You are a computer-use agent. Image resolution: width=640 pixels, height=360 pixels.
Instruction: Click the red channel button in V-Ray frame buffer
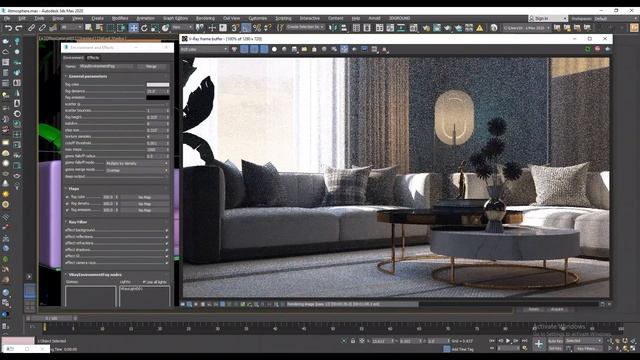pyautogui.click(x=244, y=49)
